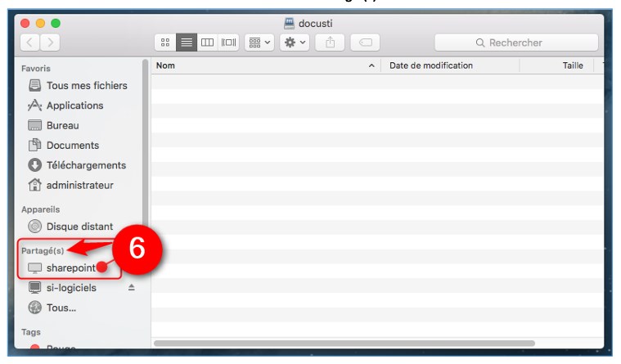Viewport: 621px width, 364px height.
Task: Click the horizontal scrollbar at bottom
Action: pos(344,343)
